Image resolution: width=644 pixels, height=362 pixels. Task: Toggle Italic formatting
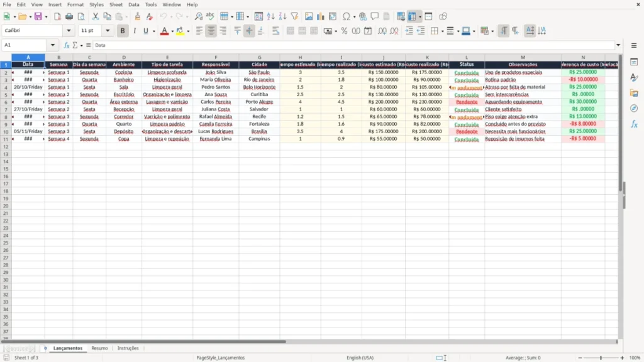135,31
